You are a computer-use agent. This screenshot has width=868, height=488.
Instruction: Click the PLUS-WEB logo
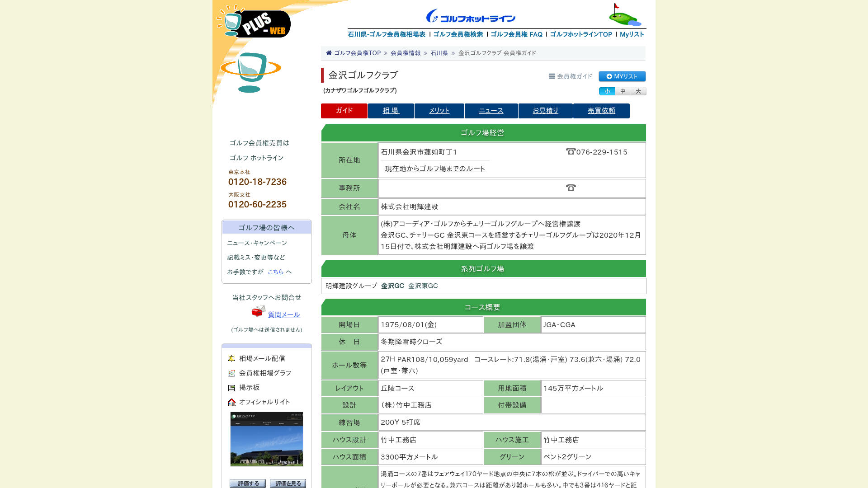(254, 21)
